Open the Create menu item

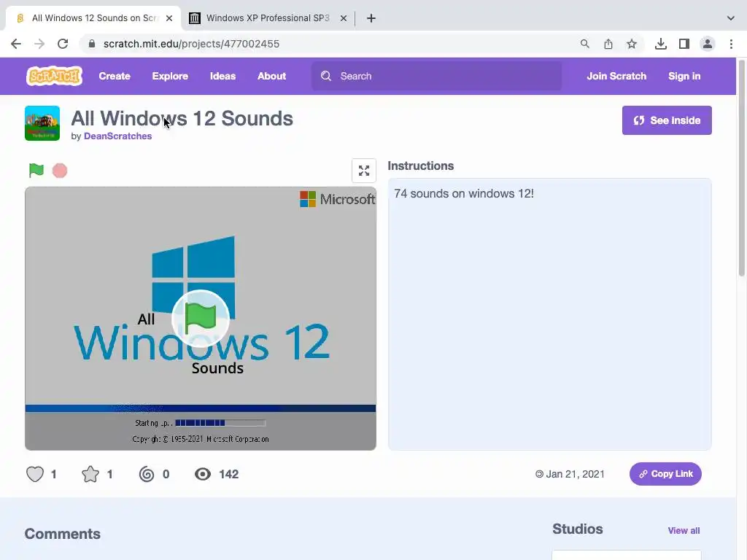[x=115, y=76]
